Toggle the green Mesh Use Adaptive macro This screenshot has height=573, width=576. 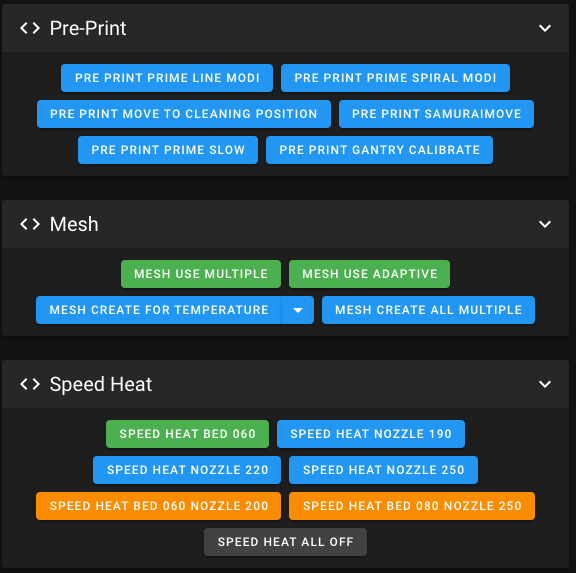tap(370, 274)
